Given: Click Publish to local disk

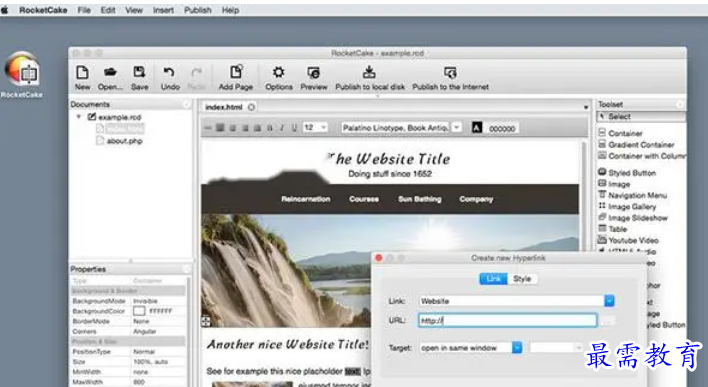Looking at the screenshot, I should (x=370, y=78).
